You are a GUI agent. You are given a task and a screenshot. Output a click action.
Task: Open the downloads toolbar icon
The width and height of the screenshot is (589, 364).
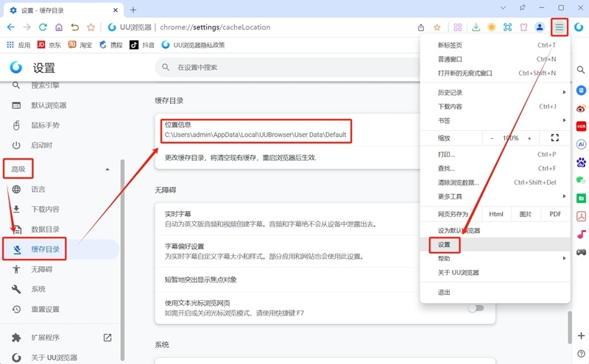pos(476,27)
